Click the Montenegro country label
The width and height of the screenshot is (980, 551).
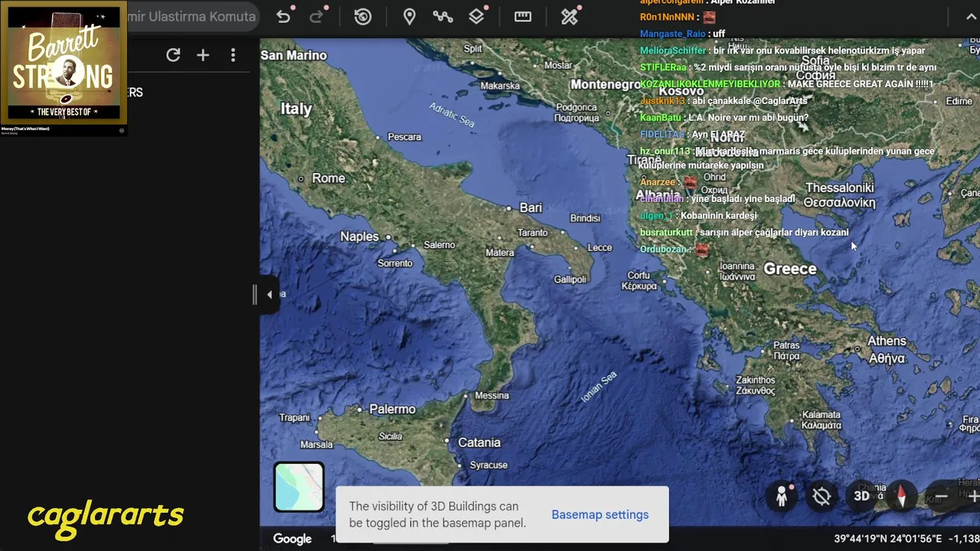tap(606, 84)
